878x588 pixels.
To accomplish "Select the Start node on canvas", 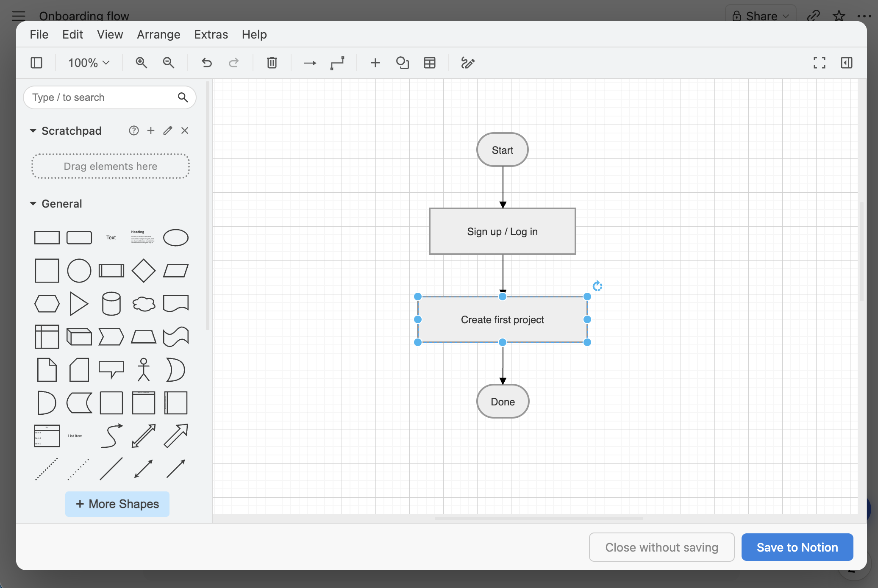I will coord(503,150).
